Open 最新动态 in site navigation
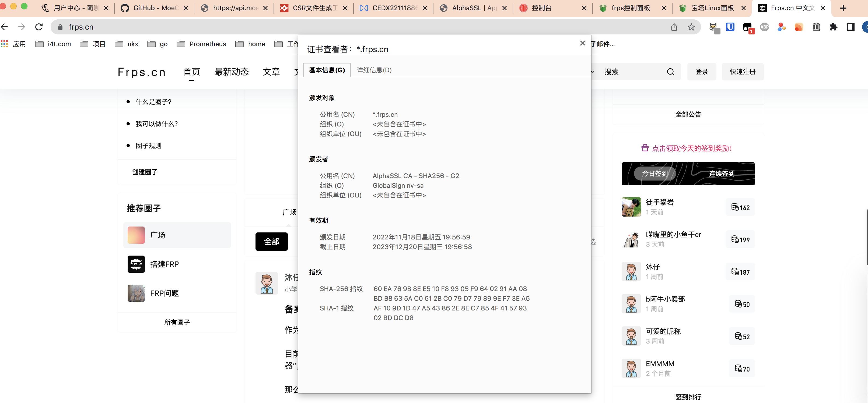The image size is (868, 403). 232,72
